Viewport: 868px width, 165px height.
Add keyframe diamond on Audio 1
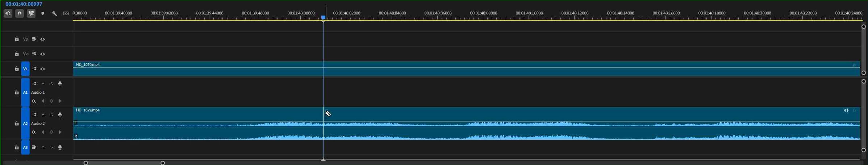[51, 101]
